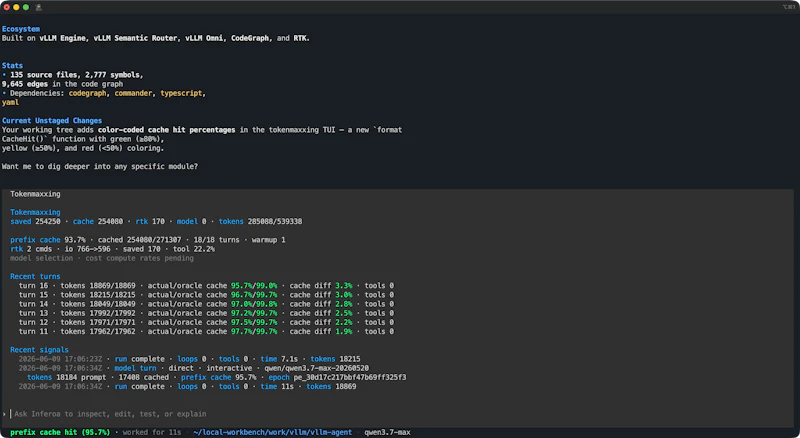
Task: Click 'rtk 170' value
Action: click(150, 222)
